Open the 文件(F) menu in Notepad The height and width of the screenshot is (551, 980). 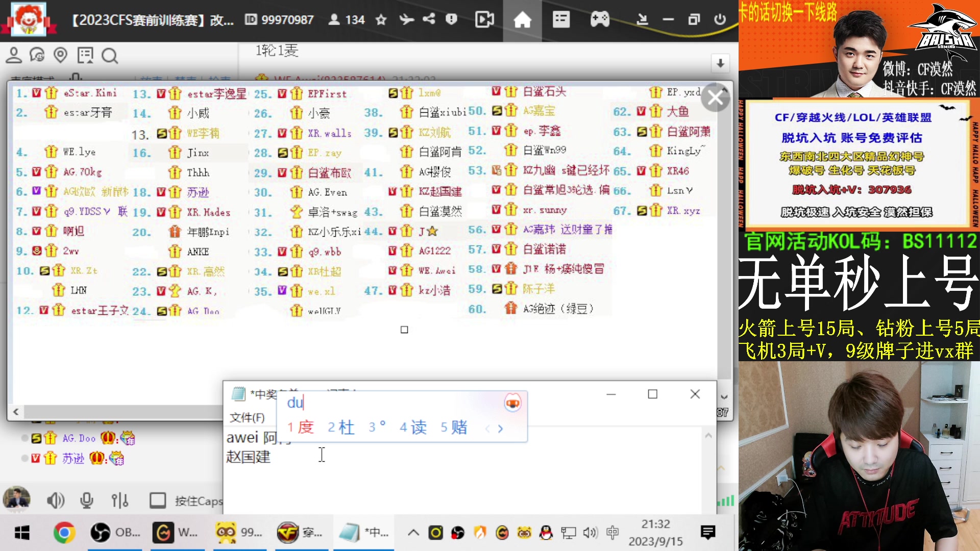[247, 417]
